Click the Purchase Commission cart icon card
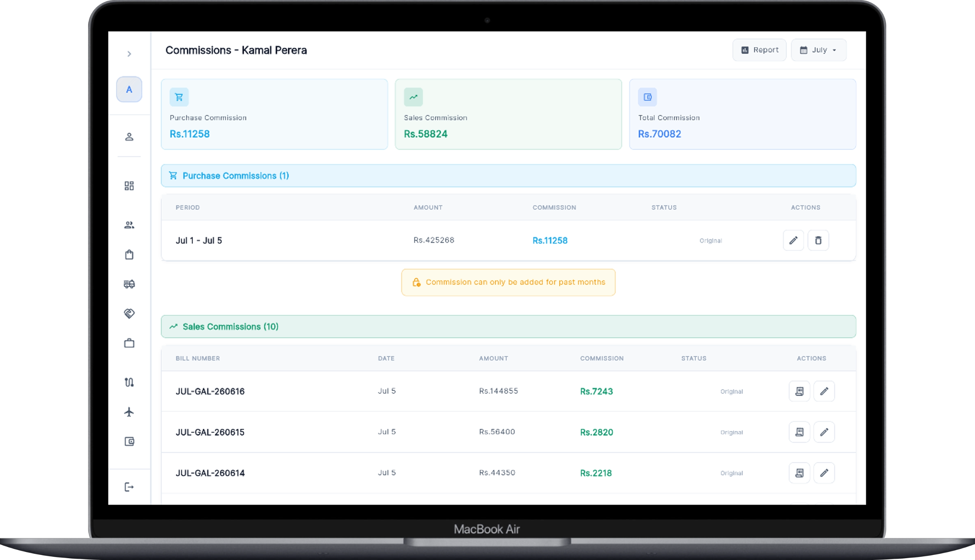This screenshot has width=975, height=560. pos(179,97)
